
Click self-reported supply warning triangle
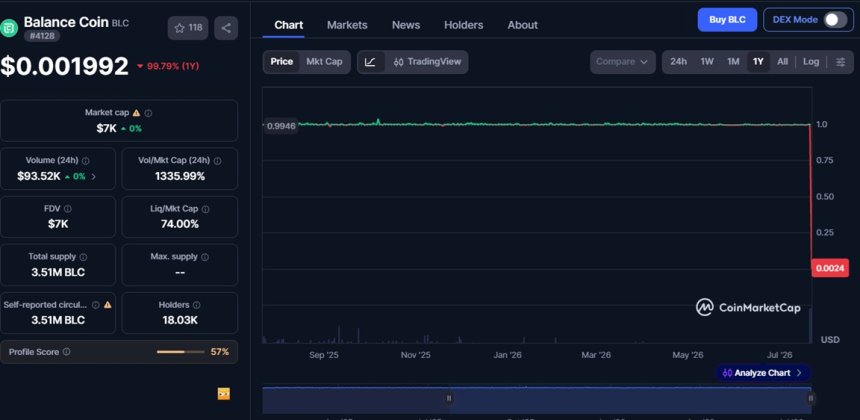[108, 305]
